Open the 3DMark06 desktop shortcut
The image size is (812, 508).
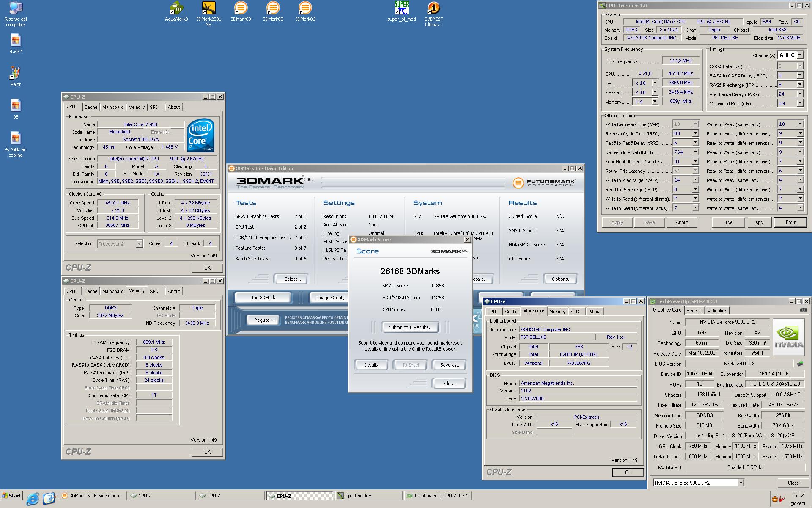point(305,11)
